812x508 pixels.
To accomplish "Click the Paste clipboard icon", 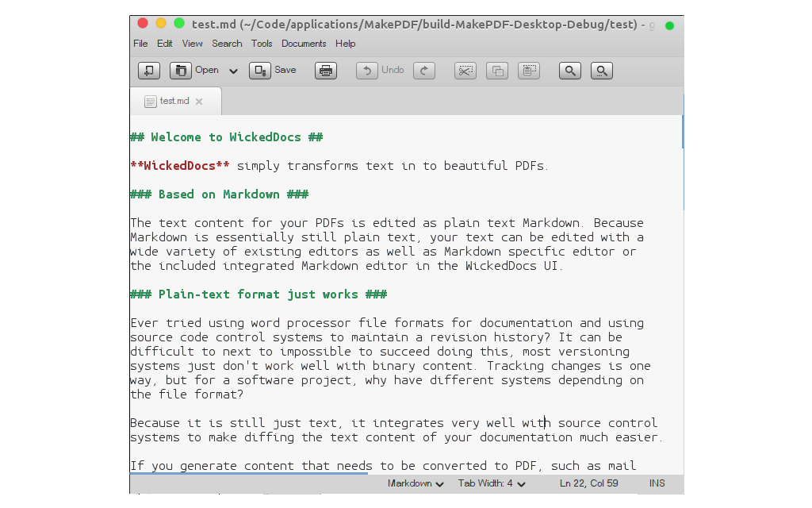I will click(530, 71).
